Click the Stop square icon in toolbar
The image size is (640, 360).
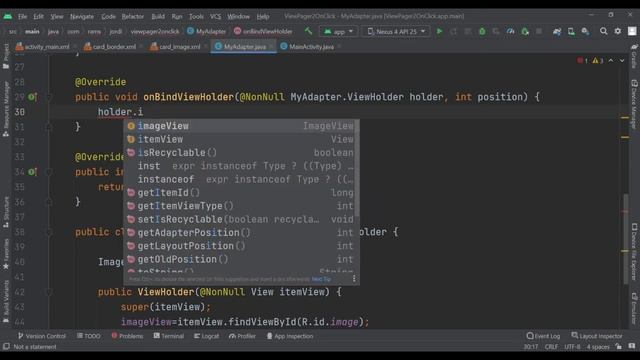pyautogui.click(x=539, y=31)
